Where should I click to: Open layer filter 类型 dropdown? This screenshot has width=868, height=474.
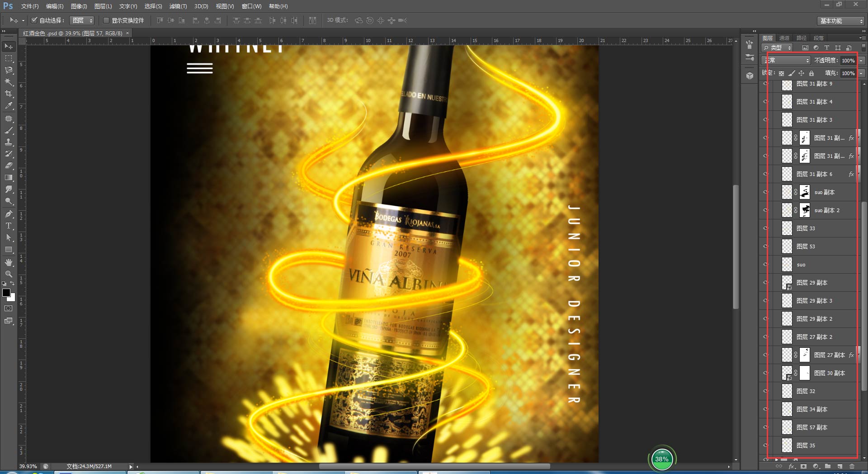[x=777, y=47]
